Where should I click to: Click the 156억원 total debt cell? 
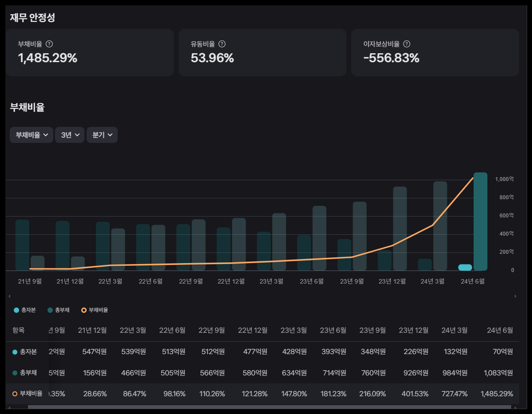(95, 373)
